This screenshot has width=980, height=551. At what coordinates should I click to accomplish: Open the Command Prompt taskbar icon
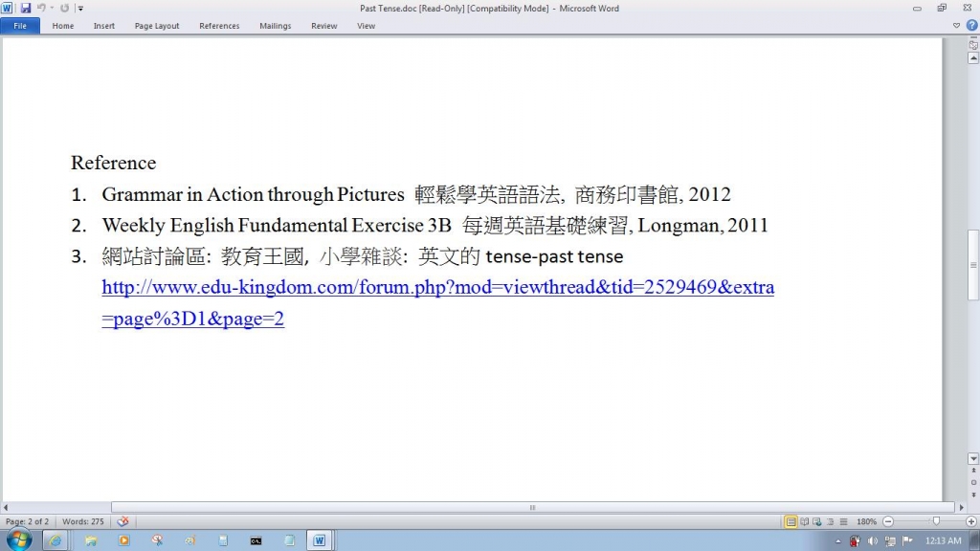click(256, 540)
